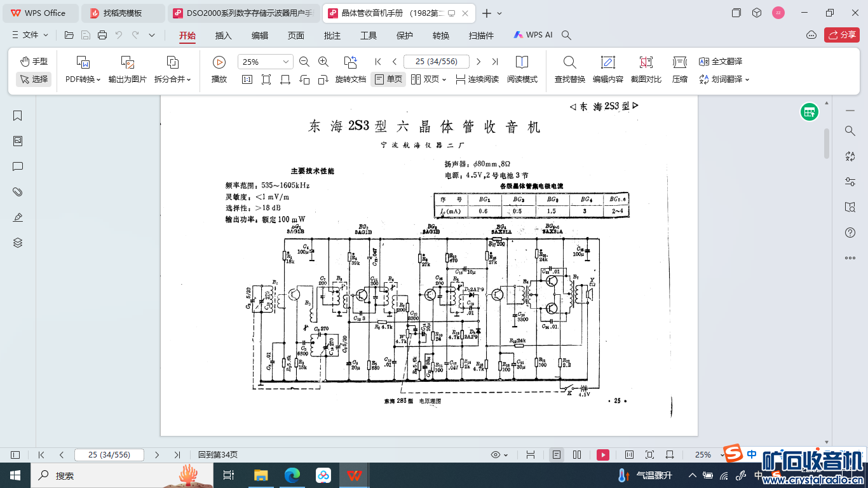Click the 输出为图片 button
The image size is (868, 488).
(128, 70)
